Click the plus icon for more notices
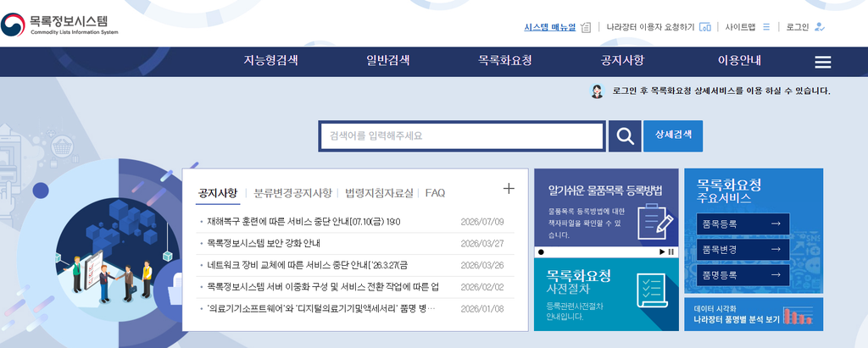 click(509, 189)
